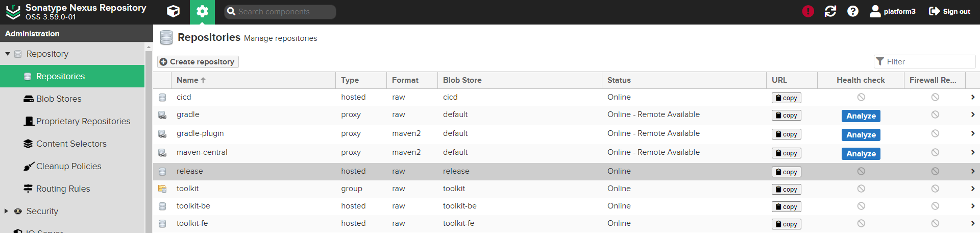The width and height of the screenshot is (980, 233).
Task: Click the Create repository button
Action: 198,62
